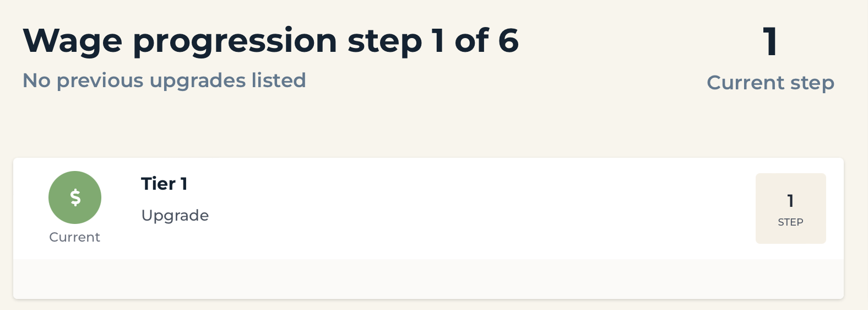Select the word upgrades in the subtitle

click(x=198, y=81)
